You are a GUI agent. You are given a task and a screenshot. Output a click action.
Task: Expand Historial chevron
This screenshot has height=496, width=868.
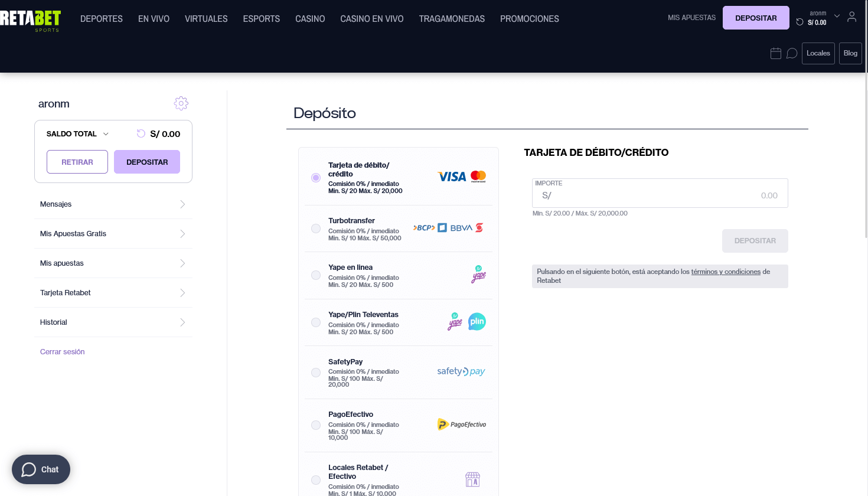[182, 322]
